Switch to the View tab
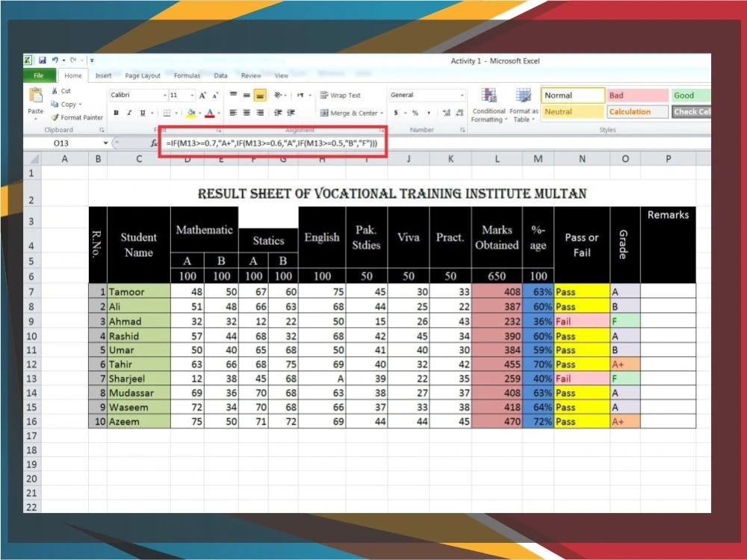Viewport: 747px width, 560px height. 282,75
